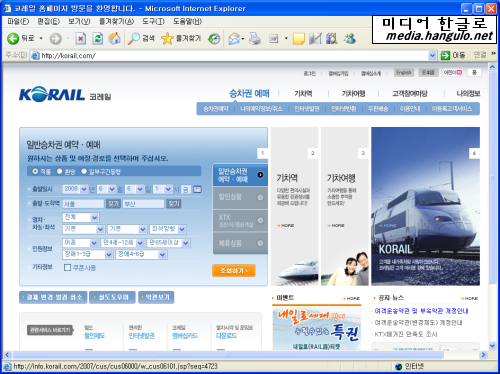Switch to 기차역 main navigation tab
The image size is (500, 374).
point(303,94)
